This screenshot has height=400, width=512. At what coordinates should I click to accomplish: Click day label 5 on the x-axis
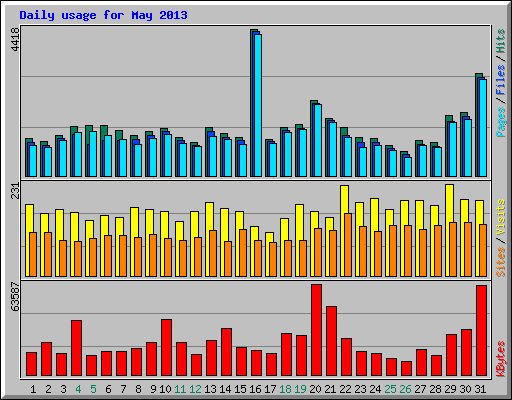[x=93, y=389]
